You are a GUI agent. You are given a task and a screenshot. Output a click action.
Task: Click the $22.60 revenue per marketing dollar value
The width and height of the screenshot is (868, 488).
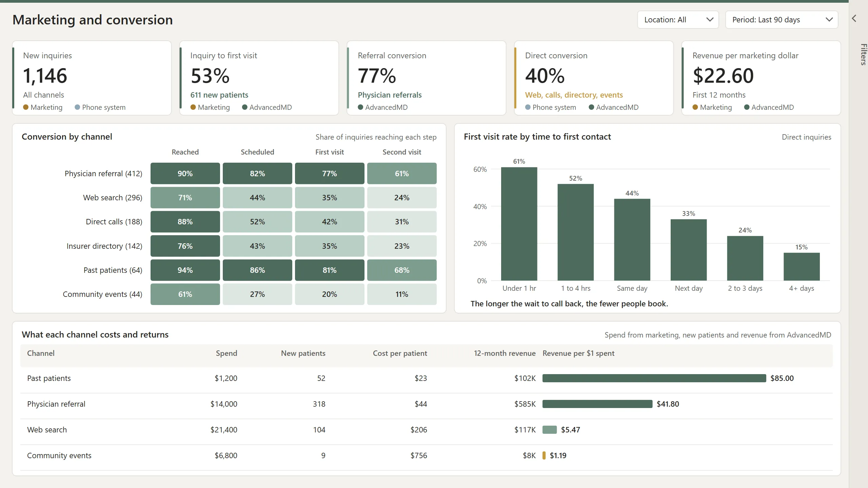pos(723,76)
